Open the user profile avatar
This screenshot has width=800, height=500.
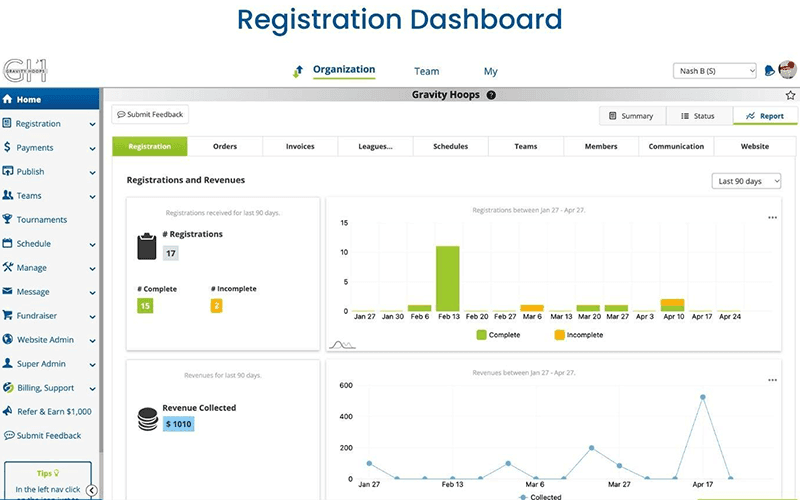[x=788, y=70]
